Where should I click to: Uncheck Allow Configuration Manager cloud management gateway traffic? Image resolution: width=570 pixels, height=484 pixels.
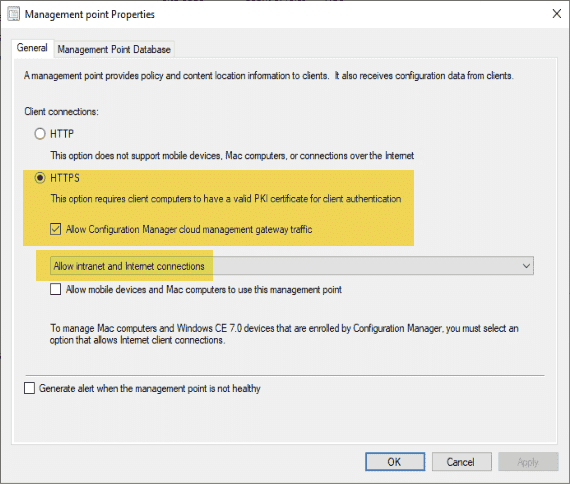[56, 229]
